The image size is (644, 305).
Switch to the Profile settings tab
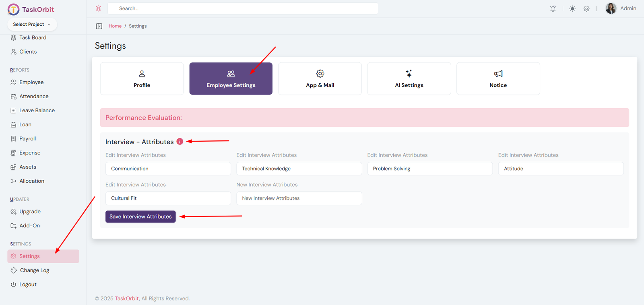[142, 78]
